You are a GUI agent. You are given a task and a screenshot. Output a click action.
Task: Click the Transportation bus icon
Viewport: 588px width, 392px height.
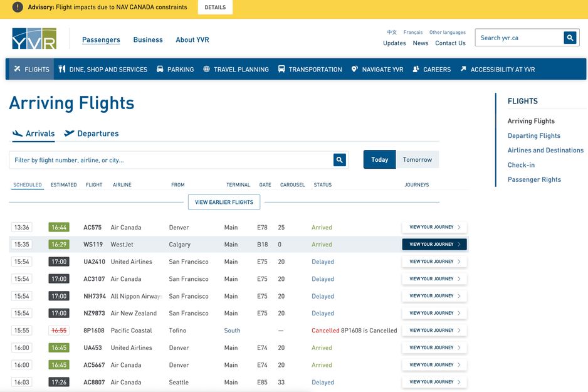281,70
